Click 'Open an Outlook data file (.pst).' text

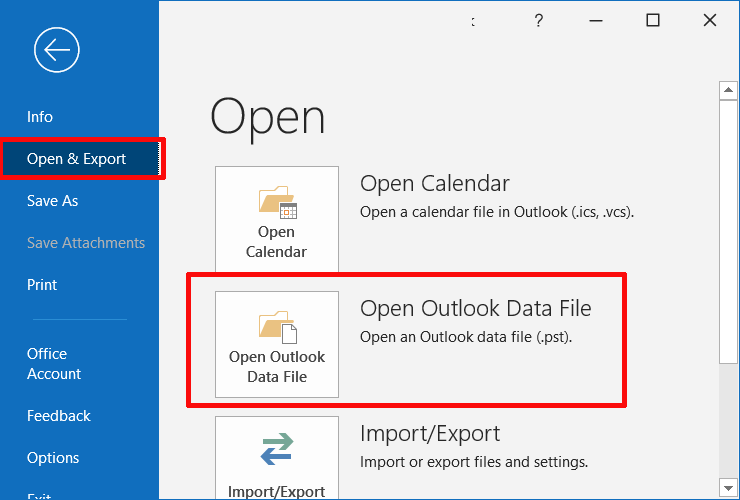pyautogui.click(x=466, y=337)
